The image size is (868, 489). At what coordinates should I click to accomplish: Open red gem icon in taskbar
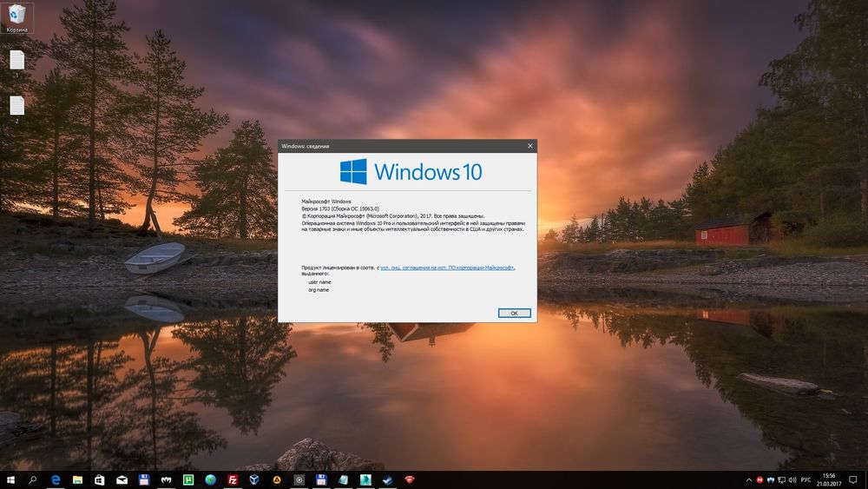pos(410,479)
